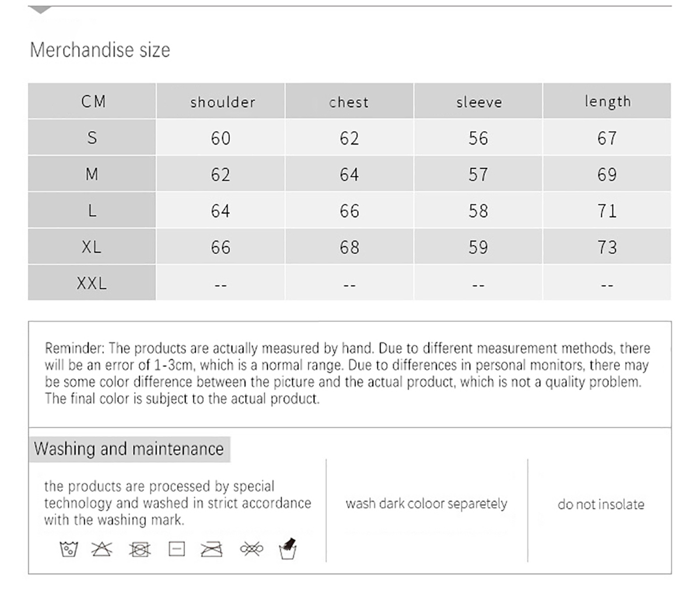Screen dimensions: 700x608
Task: Click the hand wash icon
Action: point(288,549)
